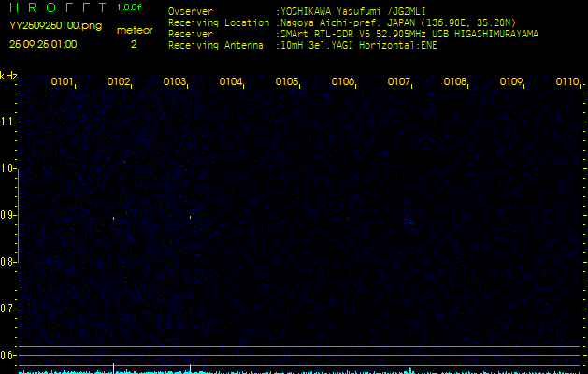Click time marker 0101
Screen dimensions: 588x374
pos(62,81)
